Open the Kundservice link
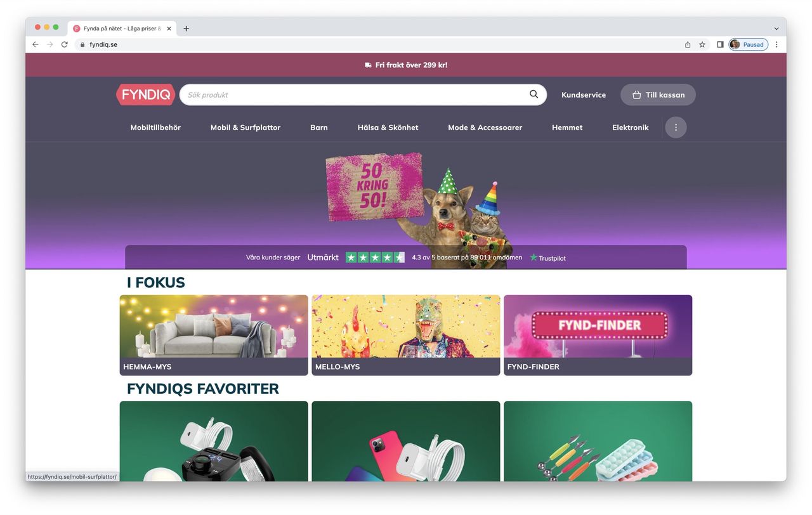This screenshot has height=515, width=812. coord(584,95)
